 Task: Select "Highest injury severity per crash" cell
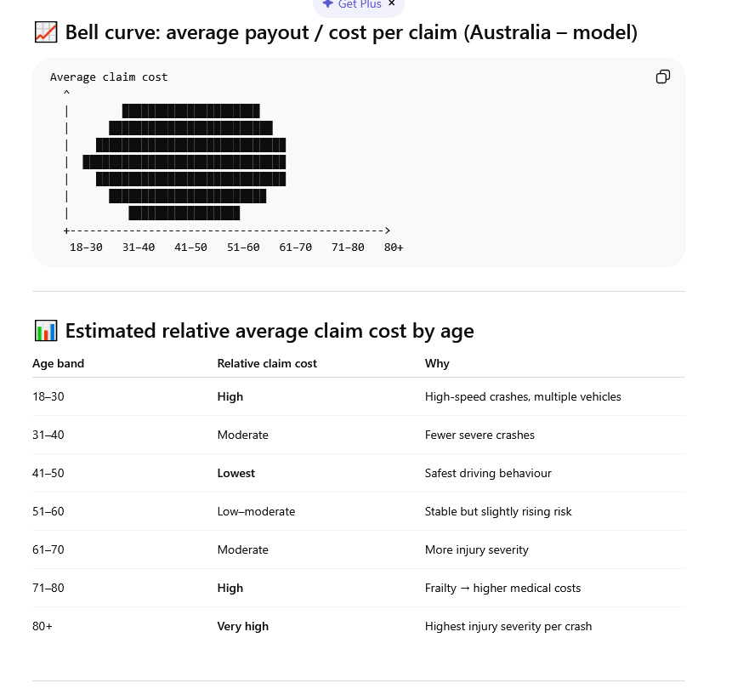coord(508,626)
